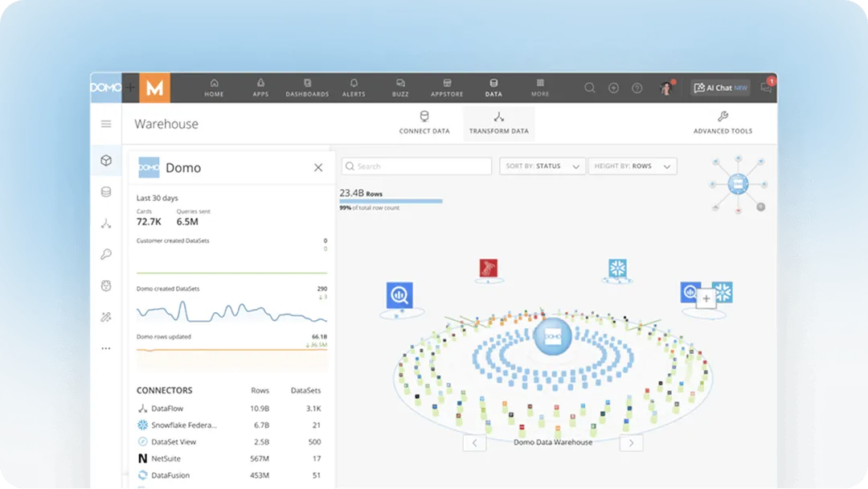Show more sidebar options ellipsis
This screenshot has height=489, width=868.
click(106, 348)
